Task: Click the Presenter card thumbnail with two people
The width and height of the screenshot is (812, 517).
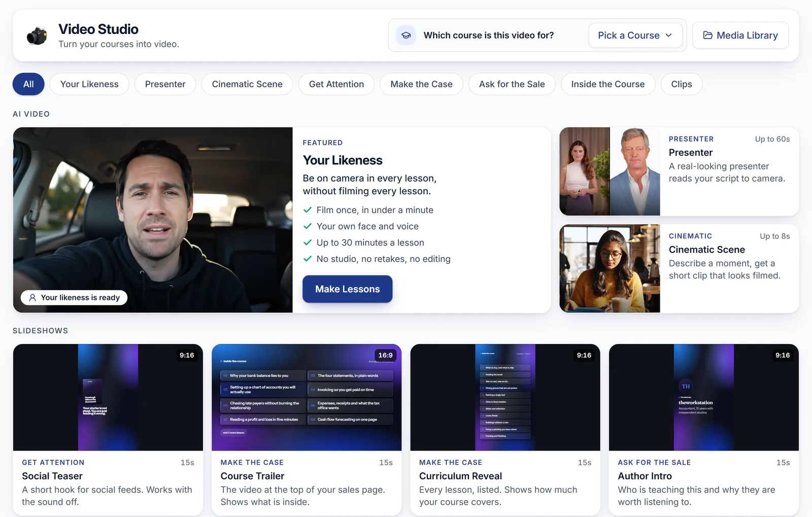Action: tap(610, 171)
